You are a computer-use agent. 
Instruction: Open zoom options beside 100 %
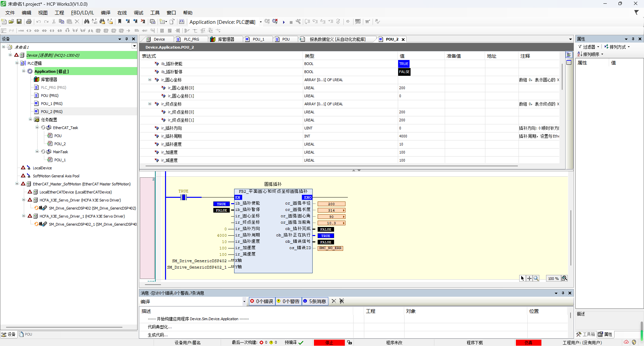pyautogui.click(x=565, y=278)
